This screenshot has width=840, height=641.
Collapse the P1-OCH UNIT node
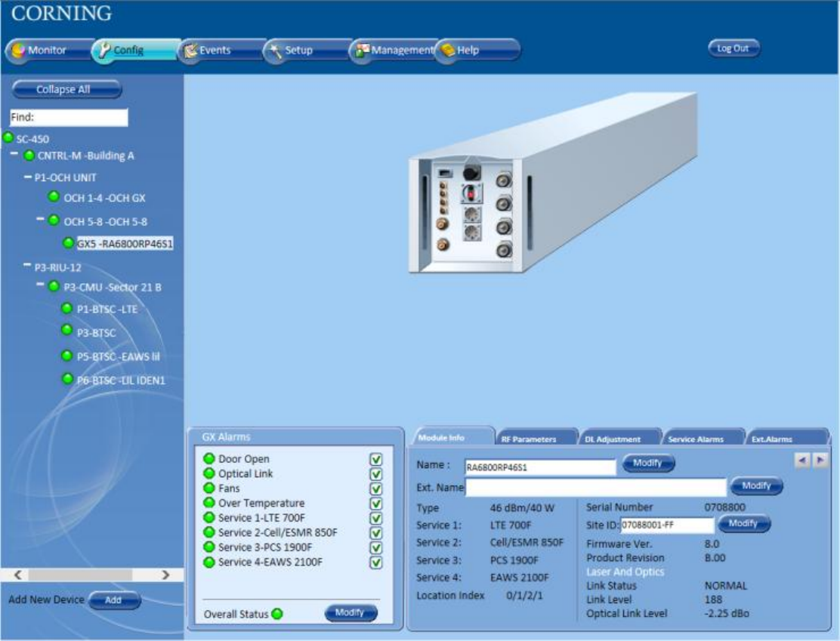point(27,176)
